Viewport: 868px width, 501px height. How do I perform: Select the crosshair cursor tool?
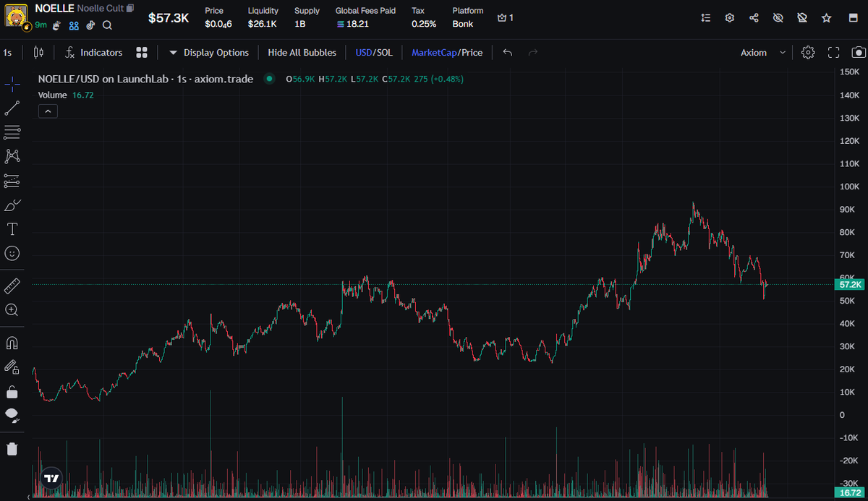point(12,83)
